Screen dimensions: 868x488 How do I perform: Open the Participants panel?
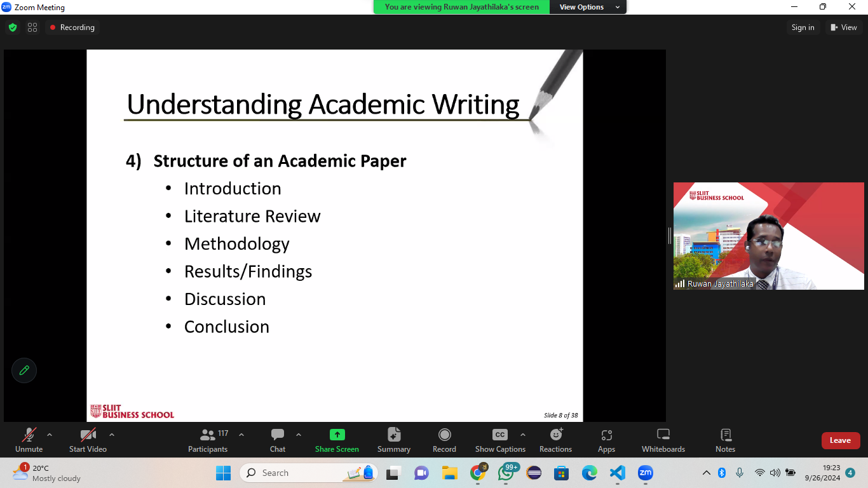coord(208,440)
